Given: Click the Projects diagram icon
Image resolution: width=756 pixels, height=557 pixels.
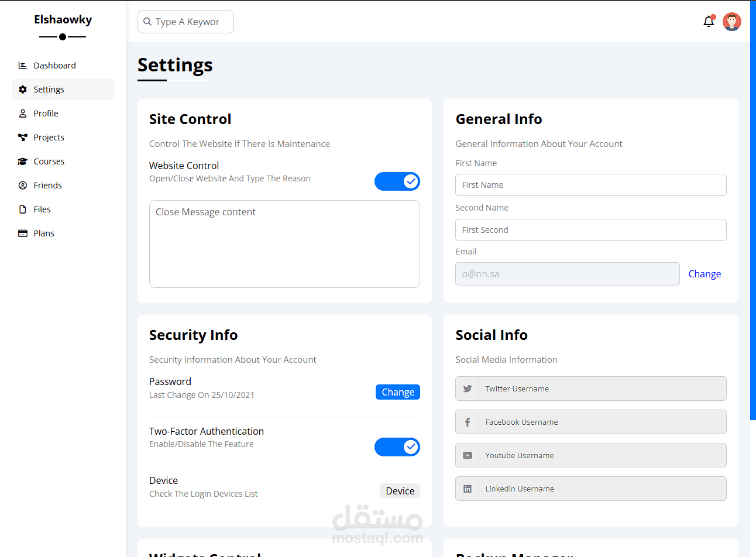Looking at the screenshot, I should pyautogui.click(x=23, y=137).
